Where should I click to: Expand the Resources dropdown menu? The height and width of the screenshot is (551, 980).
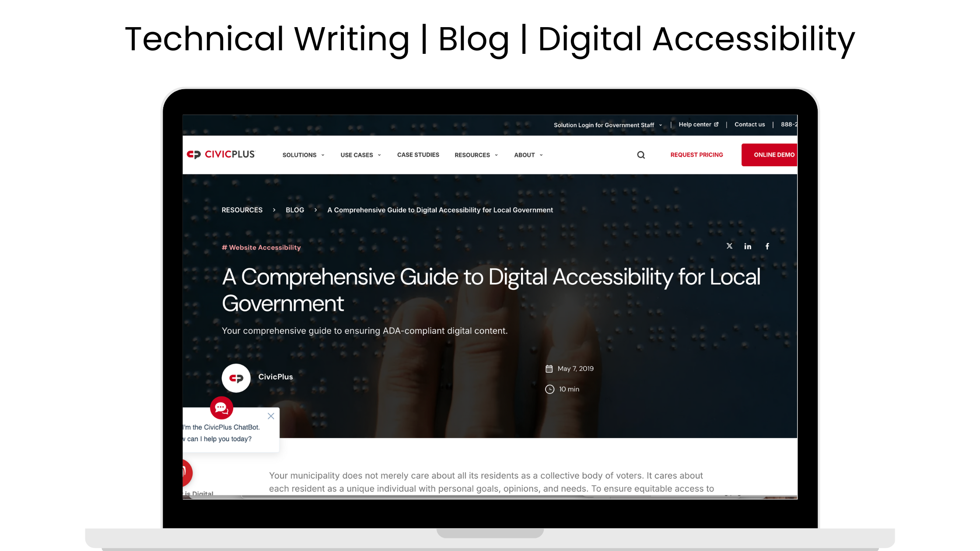pyautogui.click(x=476, y=155)
